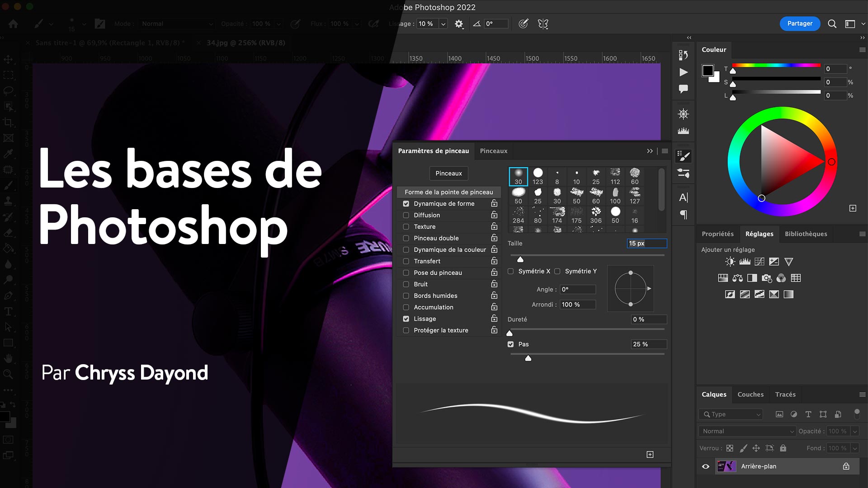This screenshot has height=488, width=868.
Task: Add a Color Balance adjustment
Action: pos(738,278)
